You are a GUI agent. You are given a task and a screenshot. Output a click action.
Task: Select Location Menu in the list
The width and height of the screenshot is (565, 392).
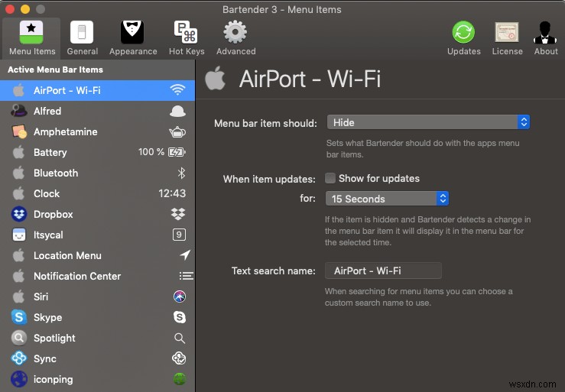click(x=97, y=255)
